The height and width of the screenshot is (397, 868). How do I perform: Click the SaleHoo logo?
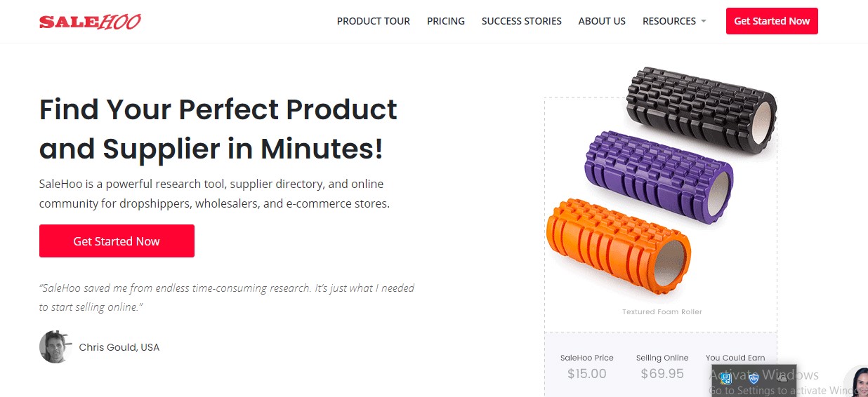click(x=90, y=22)
